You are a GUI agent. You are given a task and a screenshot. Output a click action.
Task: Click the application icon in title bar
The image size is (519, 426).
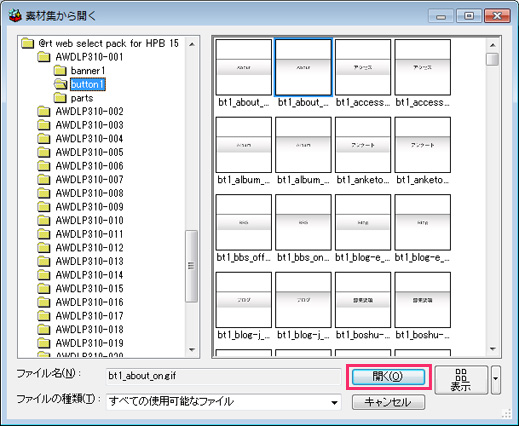(15, 15)
